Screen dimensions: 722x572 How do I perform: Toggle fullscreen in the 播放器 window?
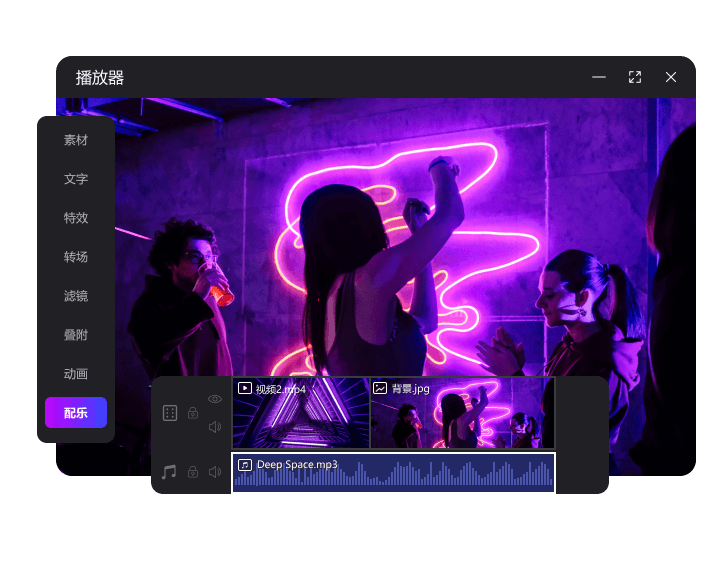click(x=635, y=77)
